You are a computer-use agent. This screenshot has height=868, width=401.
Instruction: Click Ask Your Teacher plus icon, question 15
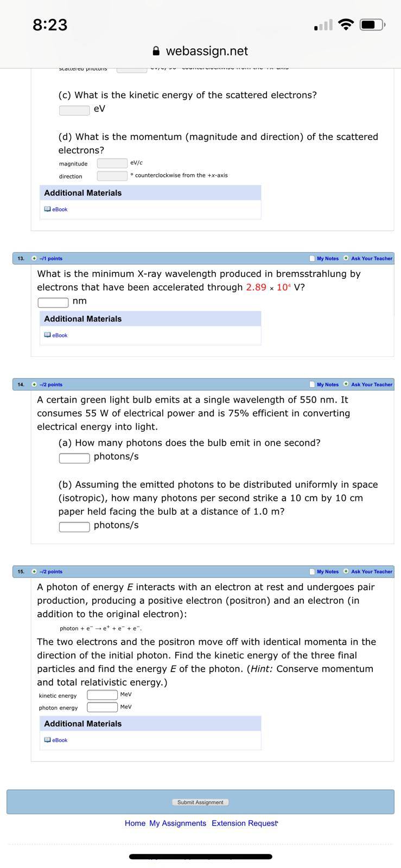346,572
